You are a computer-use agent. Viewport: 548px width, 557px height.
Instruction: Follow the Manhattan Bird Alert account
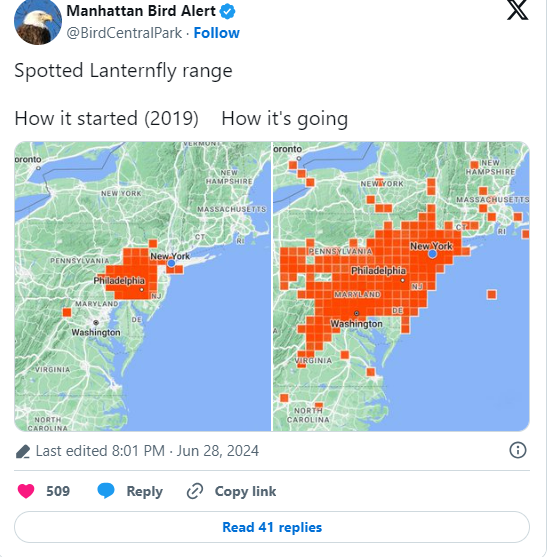point(217,33)
